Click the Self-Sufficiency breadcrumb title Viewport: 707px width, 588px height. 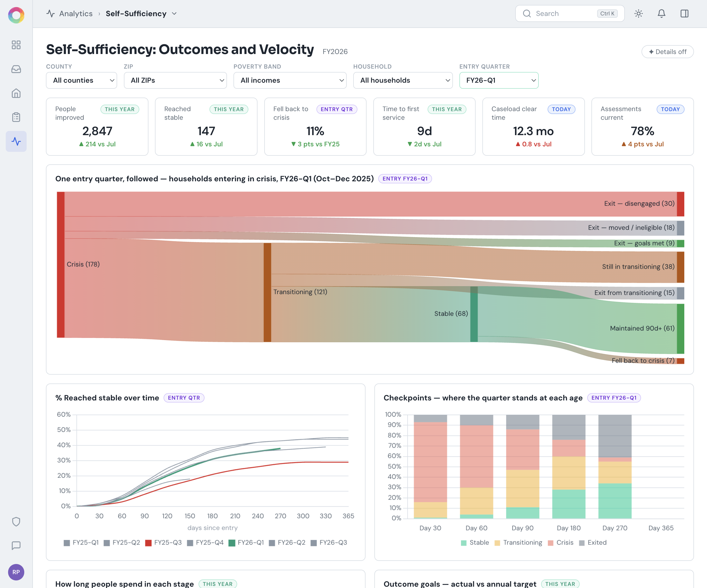(x=136, y=14)
